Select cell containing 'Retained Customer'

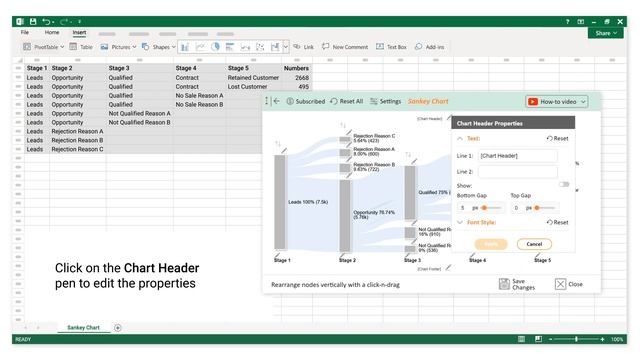(253, 78)
